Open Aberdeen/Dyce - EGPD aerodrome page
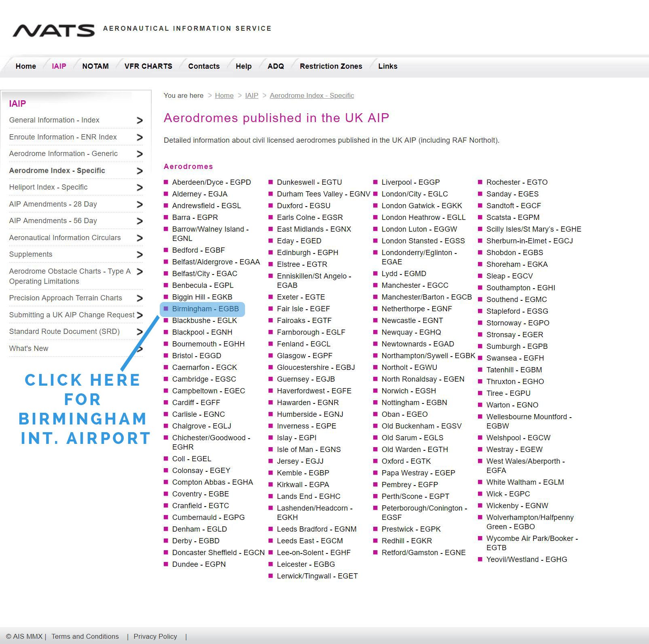The height and width of the screenshot is (644, 649). tap(211, 182)
